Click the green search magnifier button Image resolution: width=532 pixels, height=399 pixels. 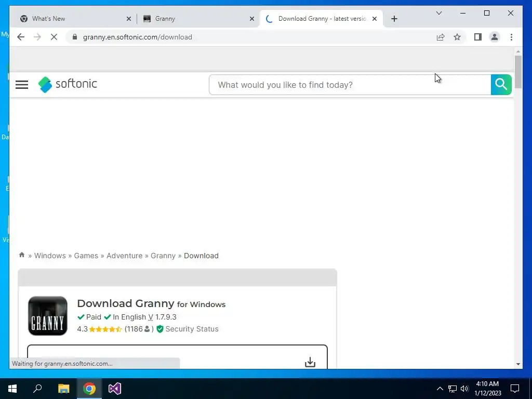[501, 85]
